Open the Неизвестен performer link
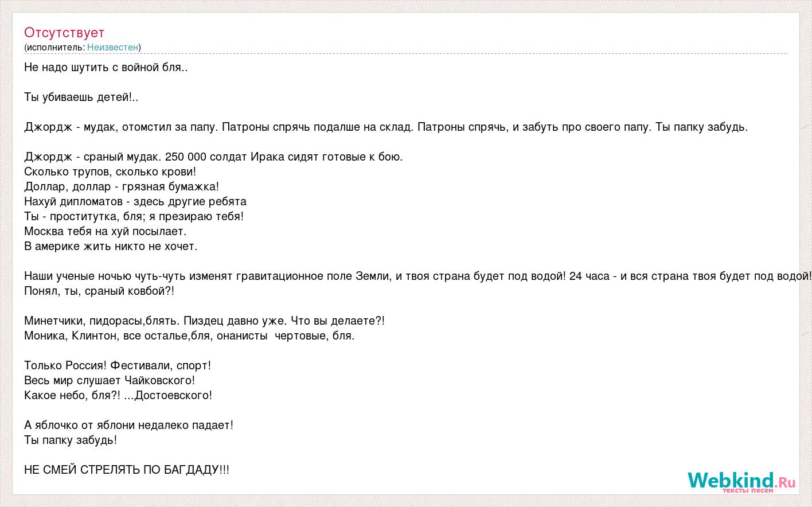The image size is (812, 507). coord(112,47)
